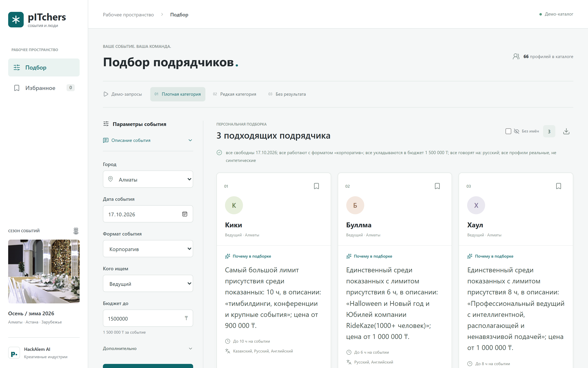
Task: Download the selection with the export icon
Action: (566, 131)
